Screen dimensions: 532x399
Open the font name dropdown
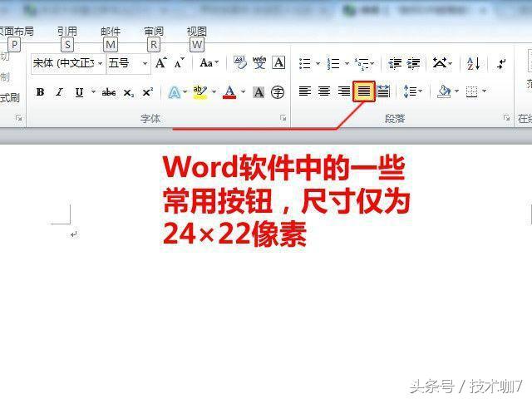point(101,63)
